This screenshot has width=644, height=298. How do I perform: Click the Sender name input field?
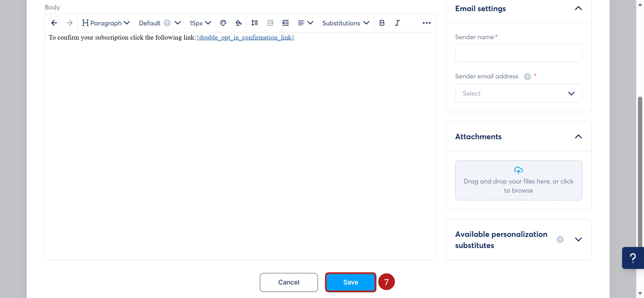point(518,53)
